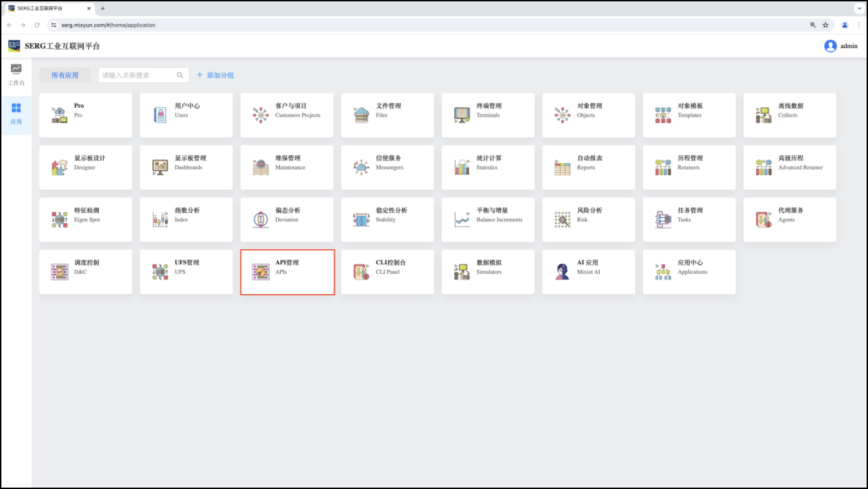Click the 偏态分析 Deviation icon
Image resolution: width=868 pixels, height=489 pixels.
coord(260,220)
